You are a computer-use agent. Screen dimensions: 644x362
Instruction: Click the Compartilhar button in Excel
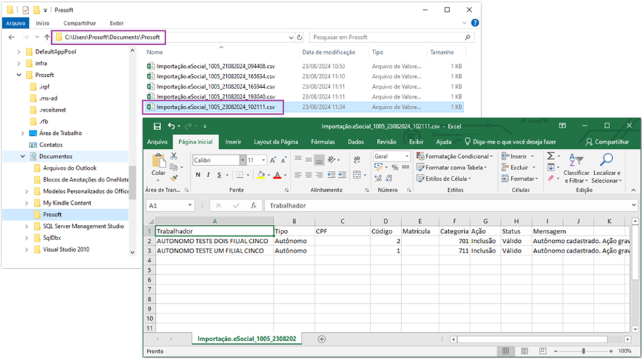tap(607, 142)
